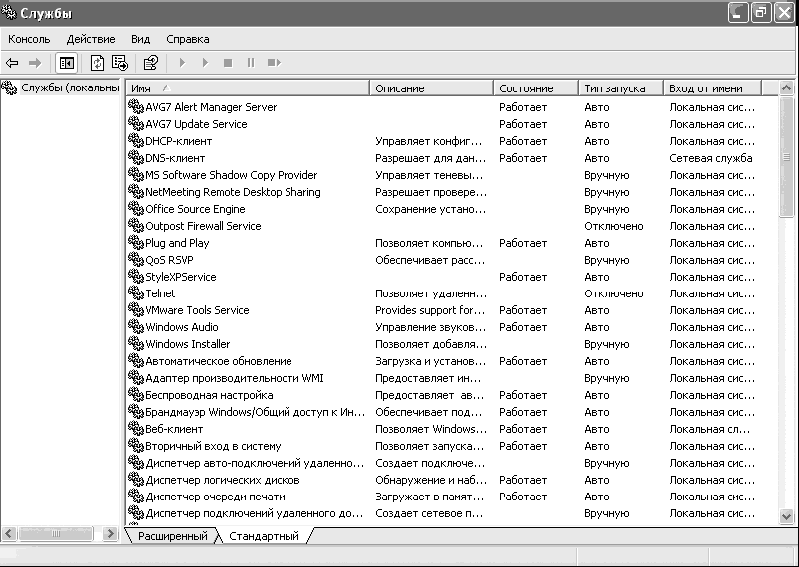Click the vertical scrollbar thumb
The image size is (799, 567).
pyautogui.click(x=786, y=157)
